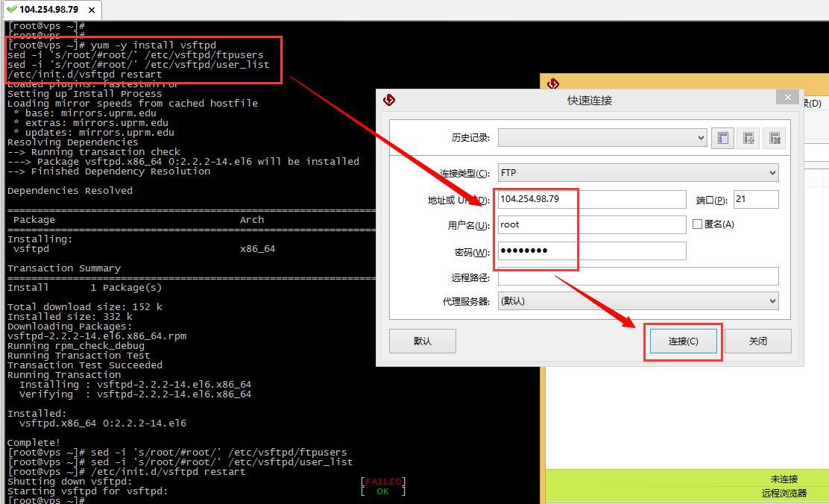
Task: Click the green check icon on terminal tab
Action: (12, 9)
